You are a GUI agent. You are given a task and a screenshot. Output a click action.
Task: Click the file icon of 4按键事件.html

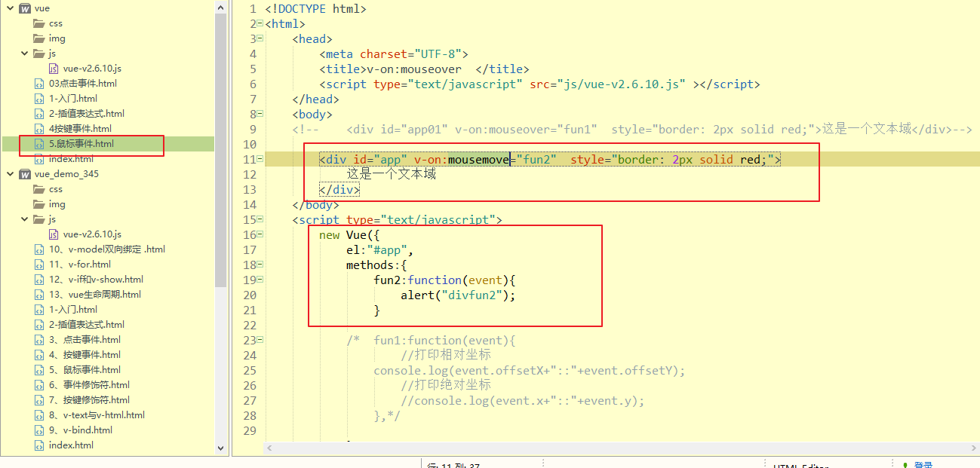(39, 129)
